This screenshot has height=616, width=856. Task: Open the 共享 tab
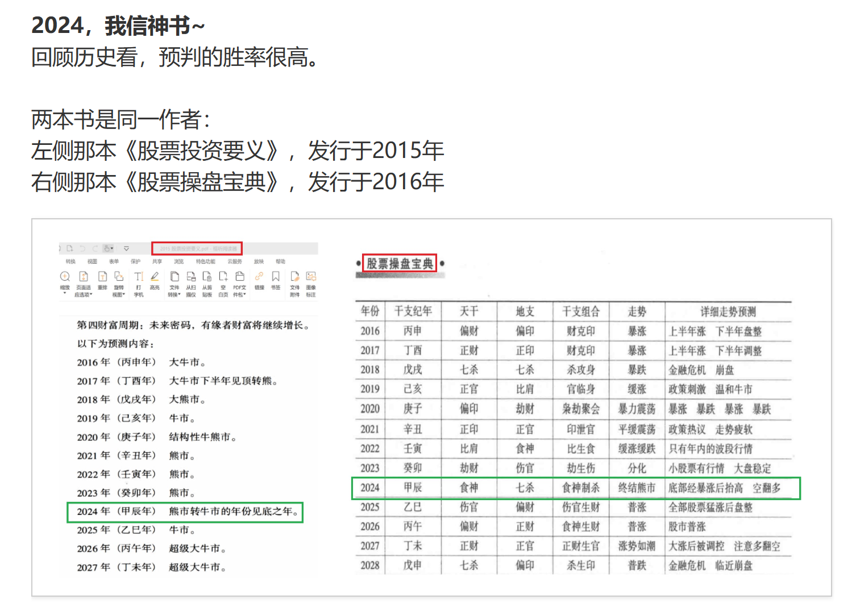[x=157, y=261]
